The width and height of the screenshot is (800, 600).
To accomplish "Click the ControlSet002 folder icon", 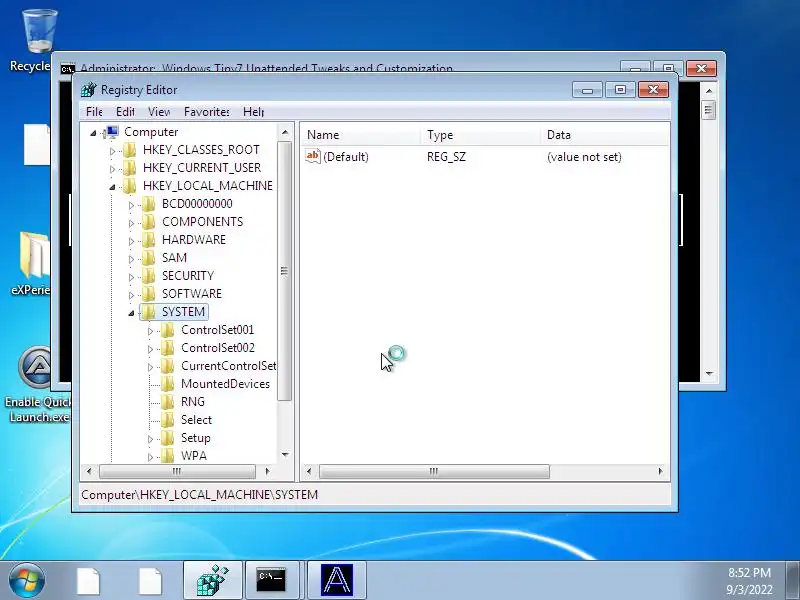I will [167, 348].
